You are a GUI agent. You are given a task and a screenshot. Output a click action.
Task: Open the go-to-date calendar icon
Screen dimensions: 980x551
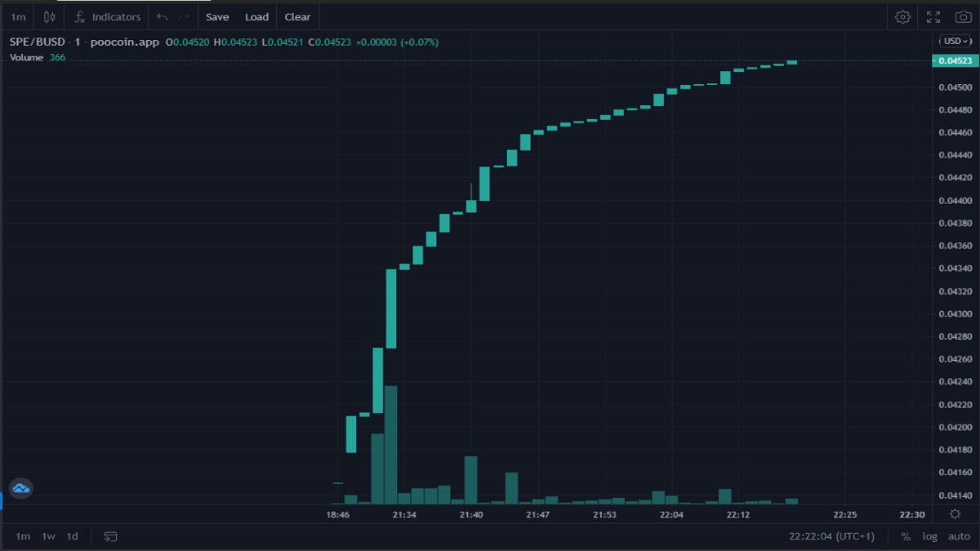[110, 536]
